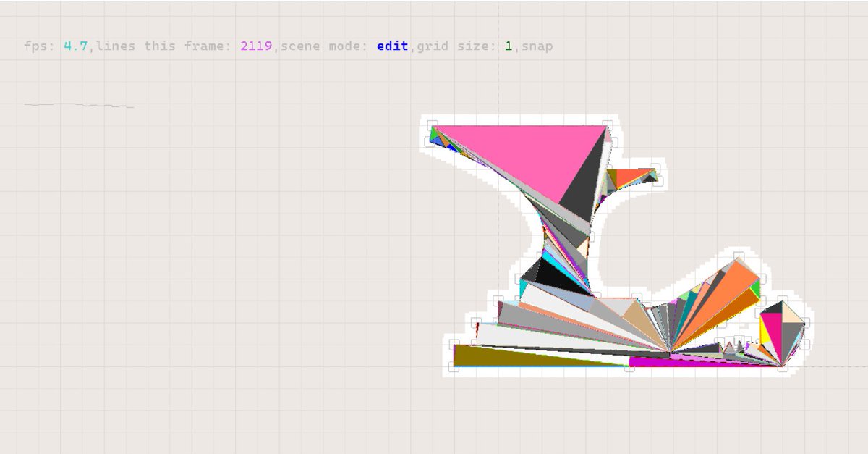868x454 pixels.
Task: Grab the vertex handle at the olive triangle's bottom-left corner
Action: click(x=454, y=367)
